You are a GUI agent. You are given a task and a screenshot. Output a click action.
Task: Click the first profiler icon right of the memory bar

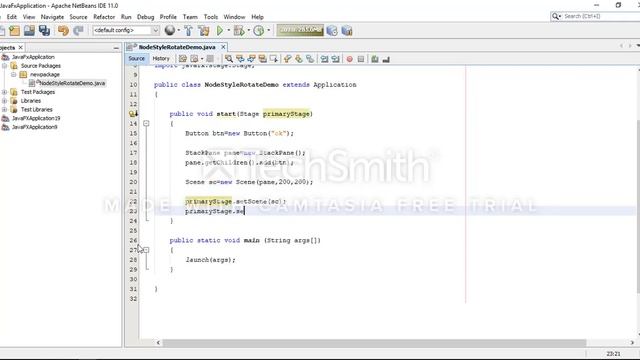click(332, 31)
